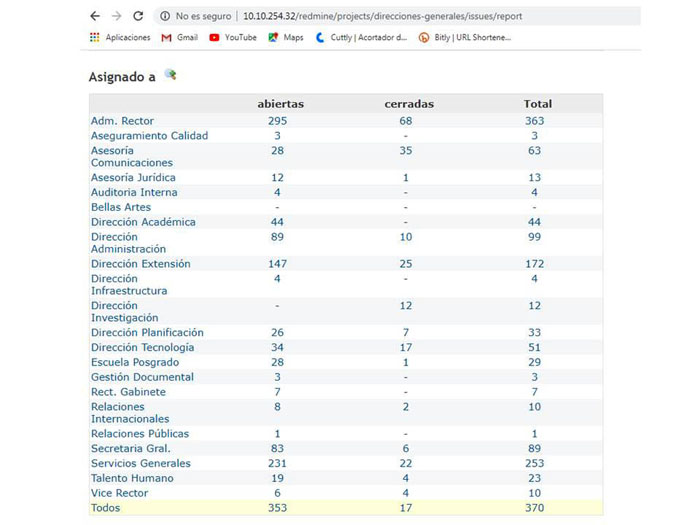Image resolution: width=700 pixels, height=525 pixels.
Task: Open the Adm. Rector link
Action: tap(122, 121)
